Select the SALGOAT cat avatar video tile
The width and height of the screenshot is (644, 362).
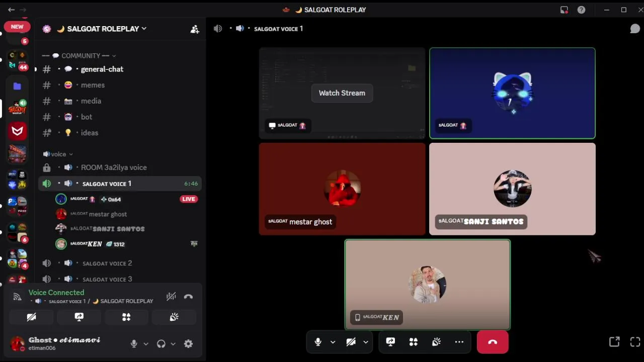[x=512, y=93]
